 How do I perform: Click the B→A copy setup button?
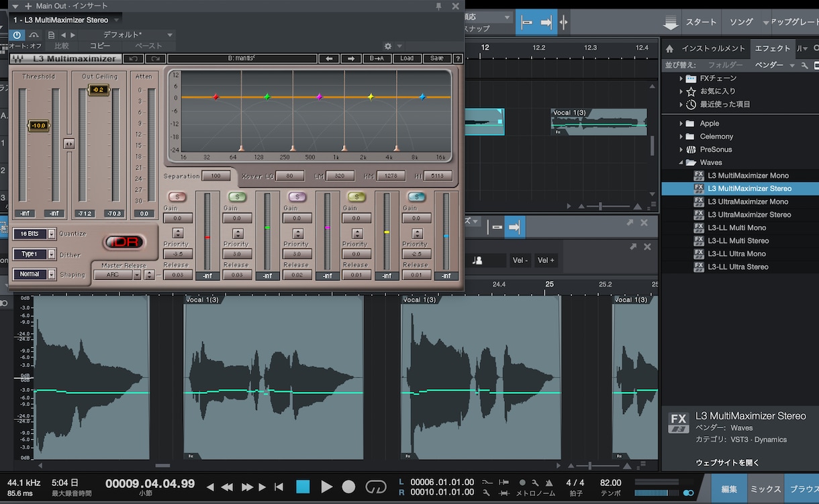[377, 58]
